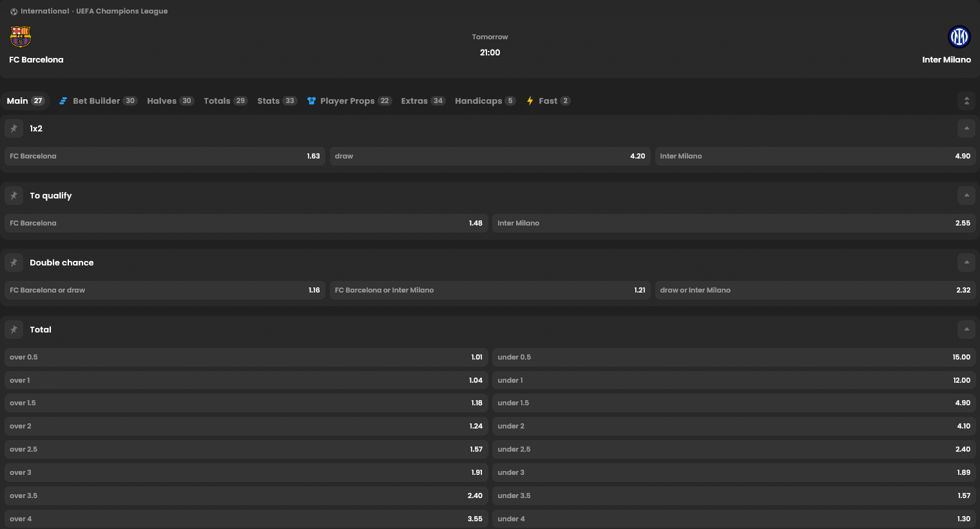Choose under 3 at 1.89
980x529 pixels.
[734, 472]
